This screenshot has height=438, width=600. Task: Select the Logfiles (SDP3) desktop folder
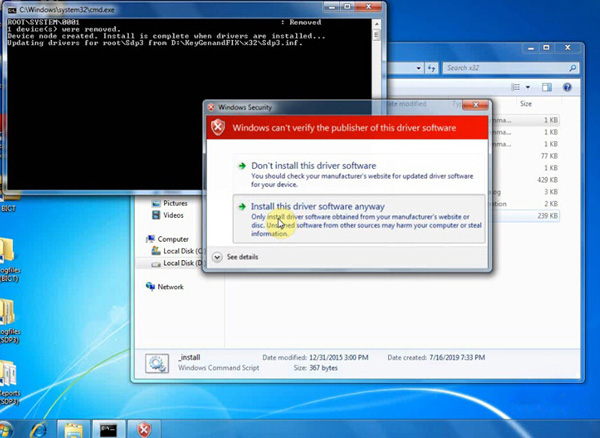click(x=9, y=321)
